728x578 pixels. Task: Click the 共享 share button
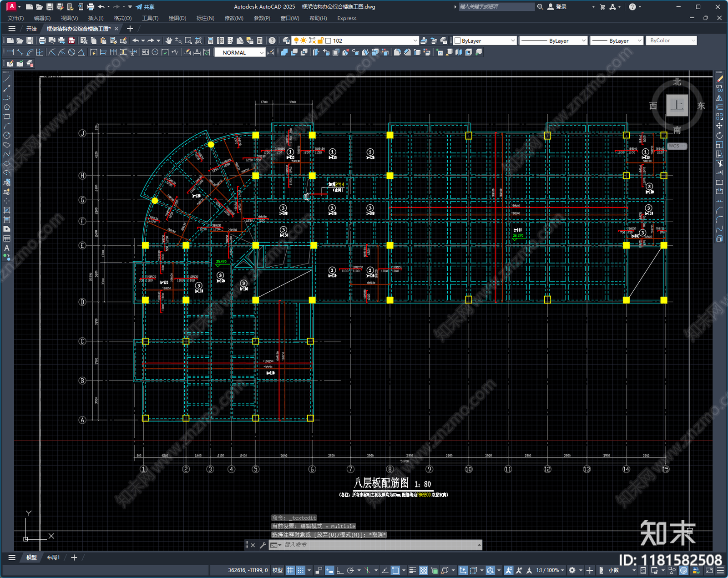[x=145, y=7]
